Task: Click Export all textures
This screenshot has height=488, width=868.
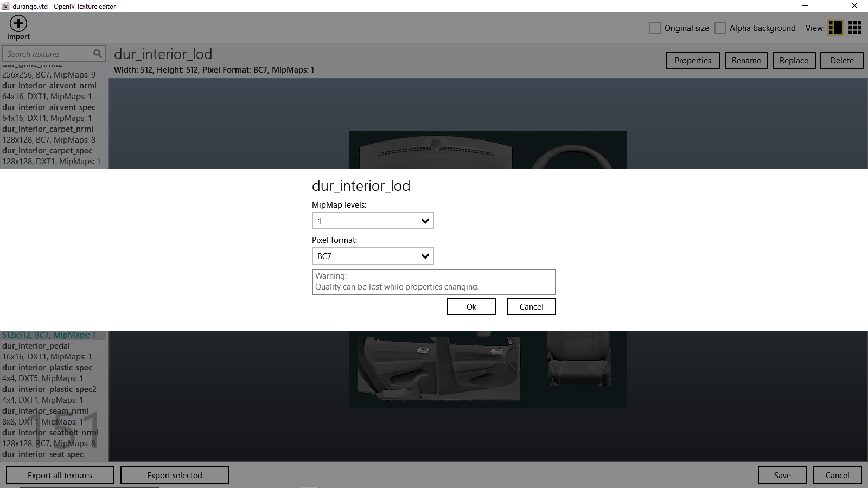Action: coord(60,475)
